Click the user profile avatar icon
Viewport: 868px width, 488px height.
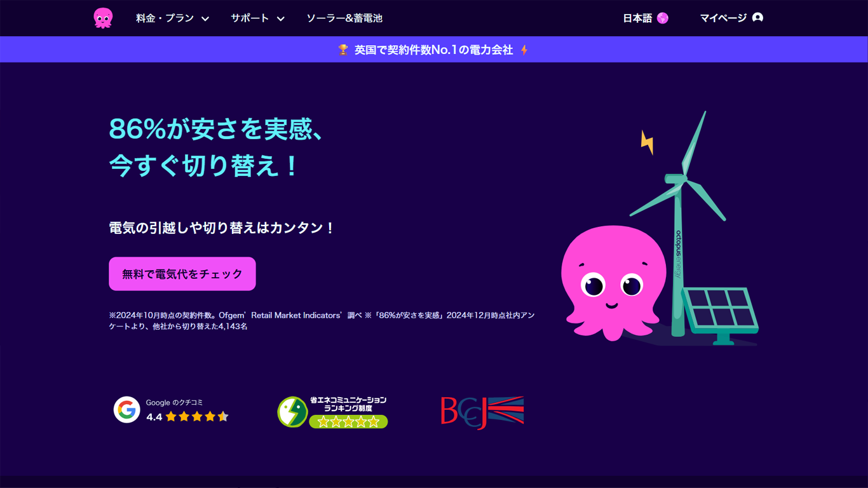[x=757, y=18]
